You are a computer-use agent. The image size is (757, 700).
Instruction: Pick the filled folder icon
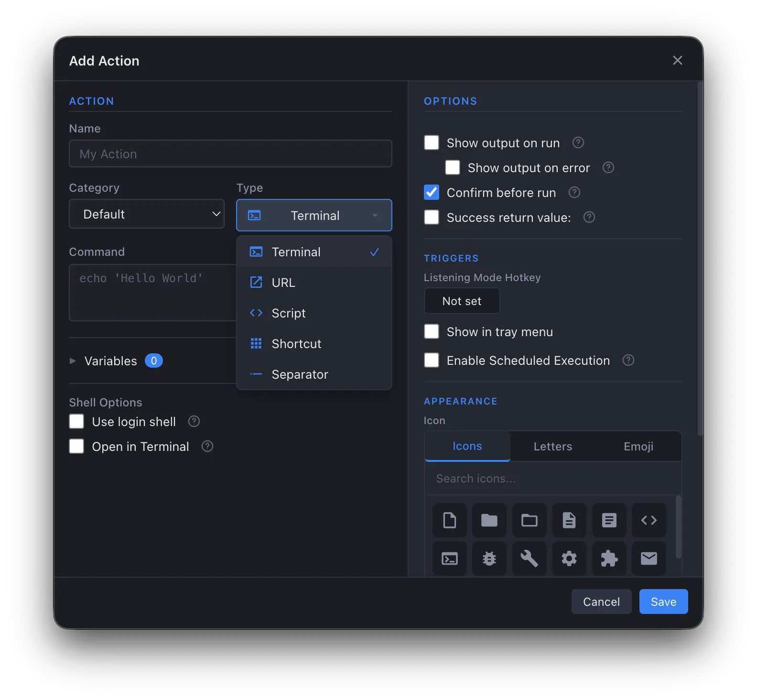[489, 520]
